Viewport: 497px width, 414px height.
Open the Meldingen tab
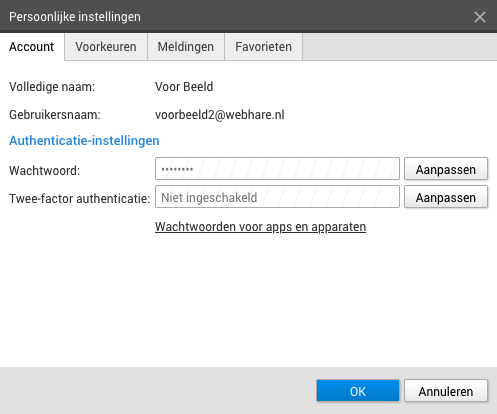[x=186, y=47]
